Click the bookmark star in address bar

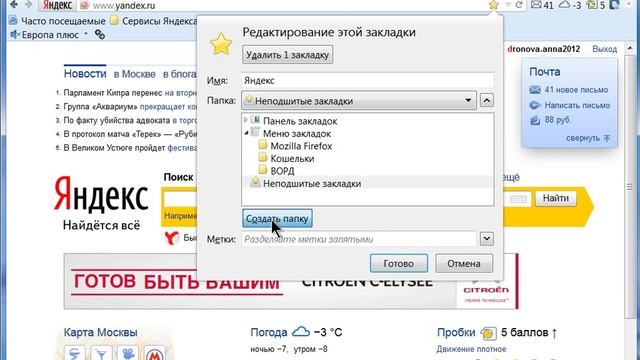coord(494,5)
